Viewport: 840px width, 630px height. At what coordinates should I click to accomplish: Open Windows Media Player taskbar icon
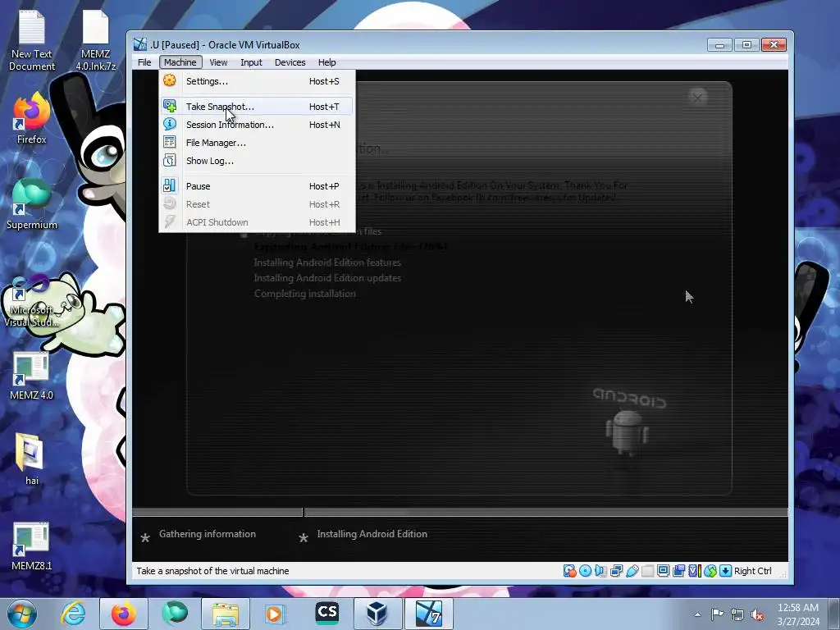[276, 614]
